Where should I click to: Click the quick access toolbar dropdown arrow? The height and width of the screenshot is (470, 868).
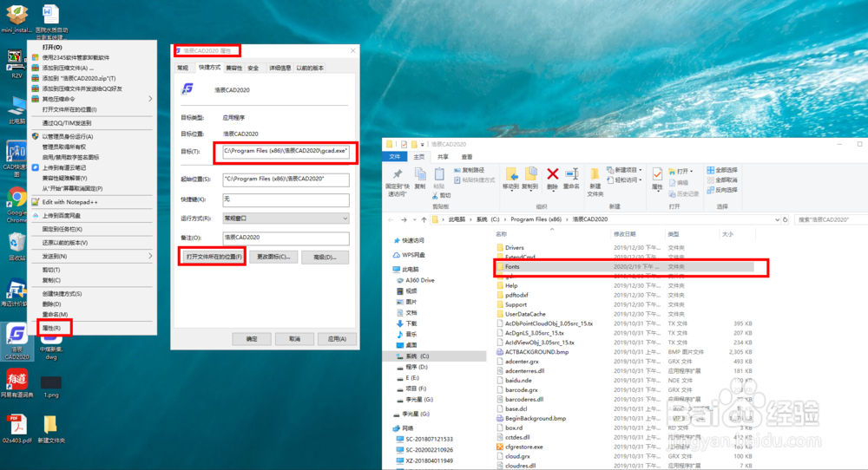click(x=423, y=145)
